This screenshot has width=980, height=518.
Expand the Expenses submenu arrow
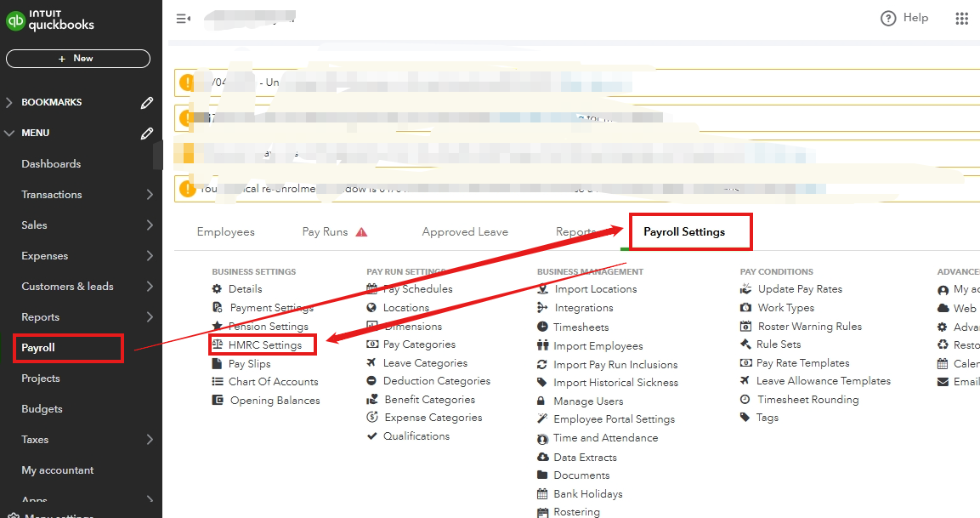(x=150, y=256)
